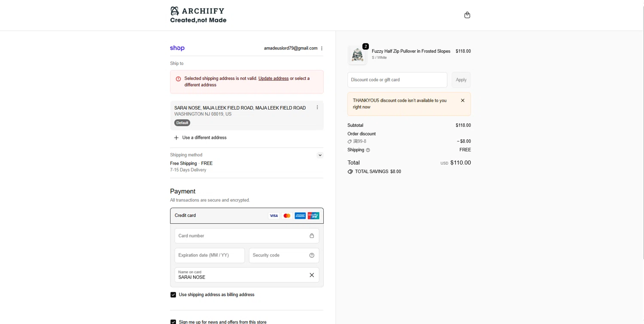The image size is (644, 324).
Task: Click the discount tag icon beside 满99-8
Action: (349, 141)
